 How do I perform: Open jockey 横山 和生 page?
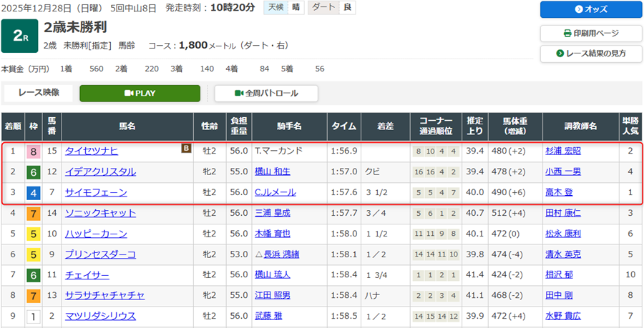(273, 172)
